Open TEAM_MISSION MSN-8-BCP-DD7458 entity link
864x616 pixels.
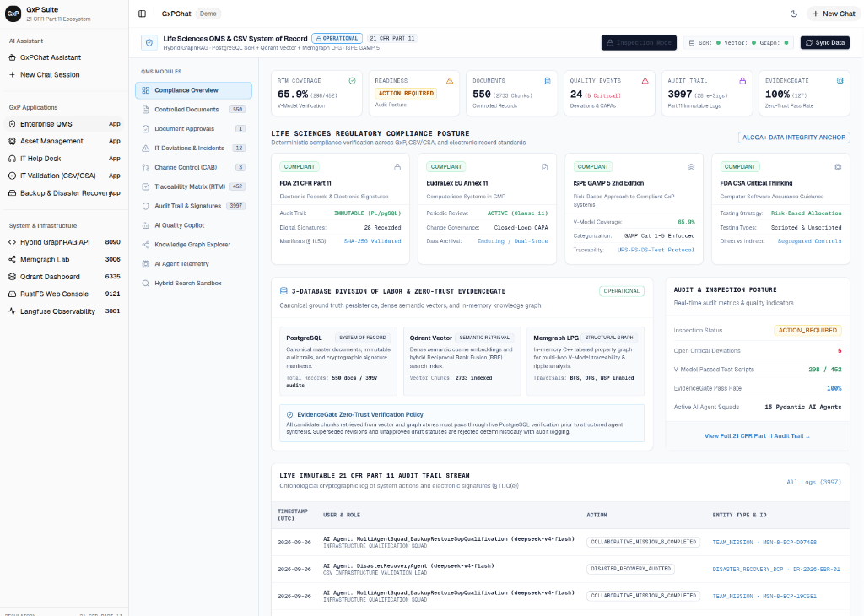pyautogui.click(x=764, y=543)
